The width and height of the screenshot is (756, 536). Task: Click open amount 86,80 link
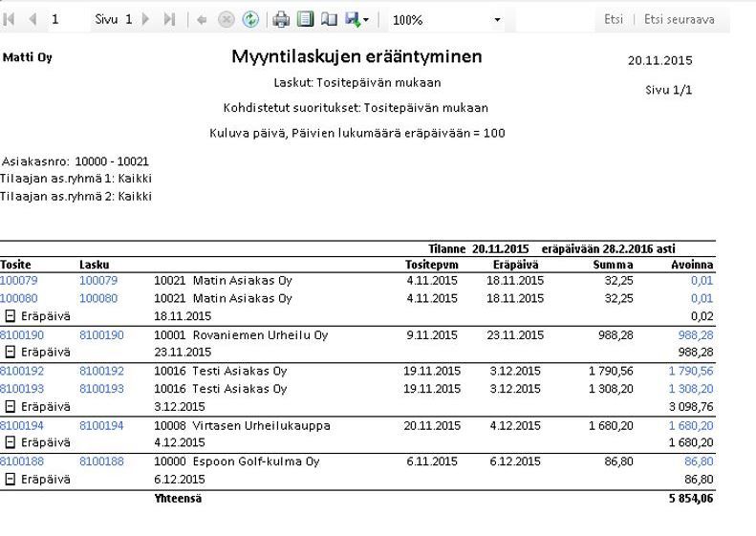click(699, 461)
